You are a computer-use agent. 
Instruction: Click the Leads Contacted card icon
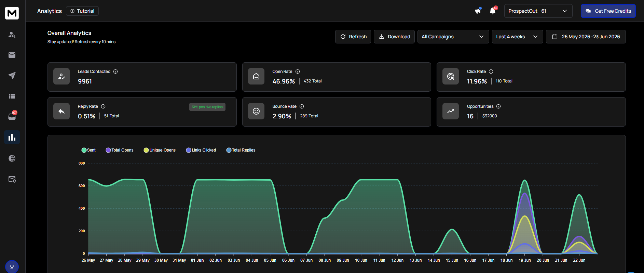[x=61, y=76]
